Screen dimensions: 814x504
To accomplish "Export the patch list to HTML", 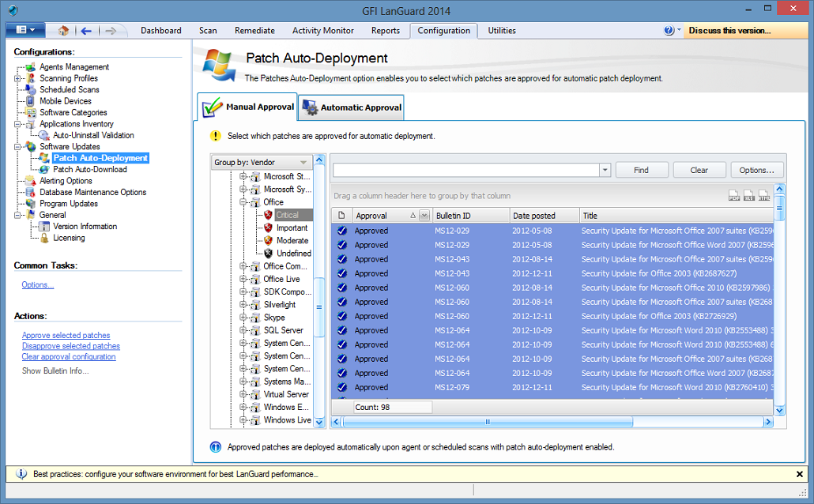I will pyautogui.click(x=763, y=196).
